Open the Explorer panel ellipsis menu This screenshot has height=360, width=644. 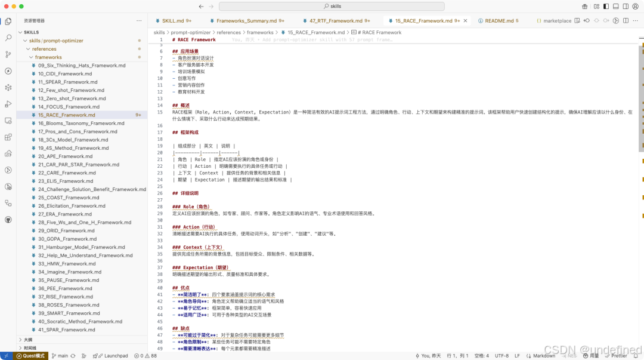coord(139,20)
